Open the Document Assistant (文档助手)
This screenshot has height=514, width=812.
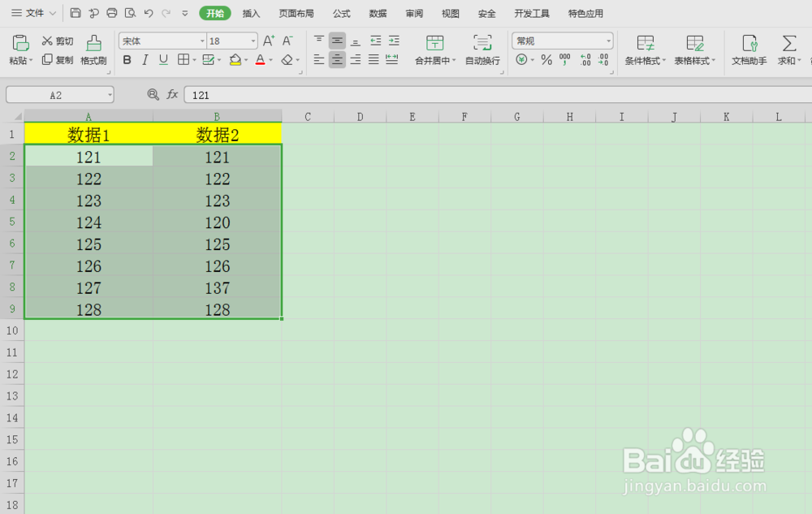point(749,50)
